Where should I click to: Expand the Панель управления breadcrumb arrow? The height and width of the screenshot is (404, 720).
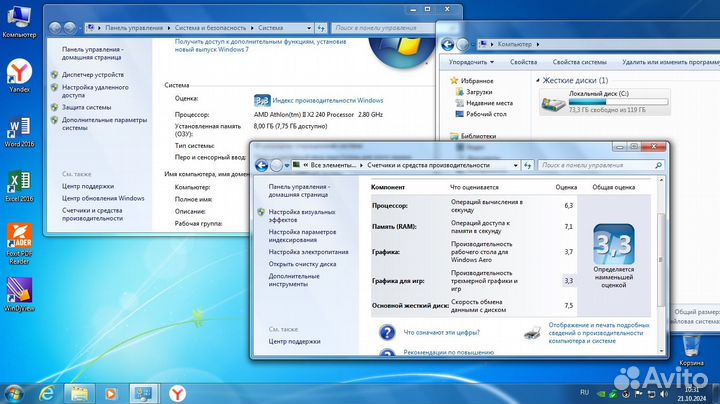point(169,28)
